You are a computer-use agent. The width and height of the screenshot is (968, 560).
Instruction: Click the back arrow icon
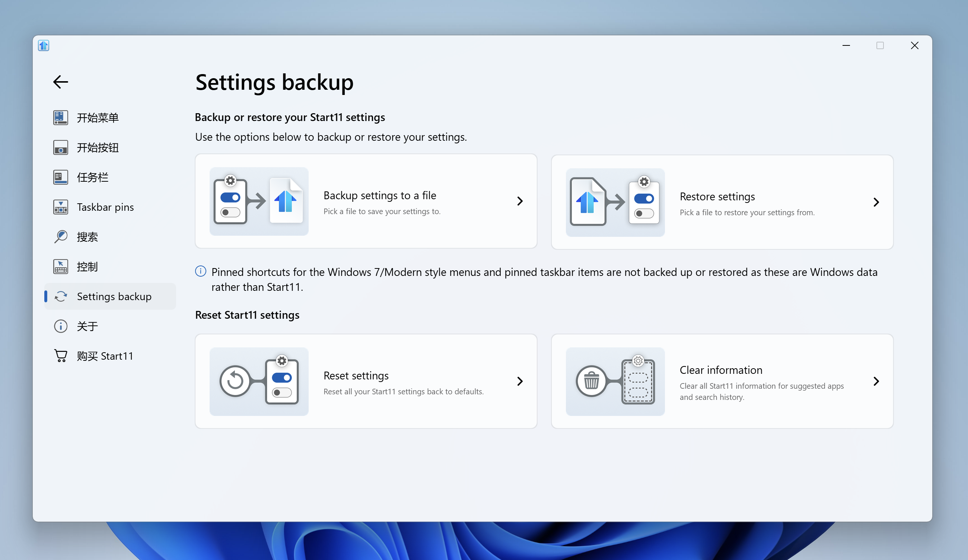click(x=60, y=82)
